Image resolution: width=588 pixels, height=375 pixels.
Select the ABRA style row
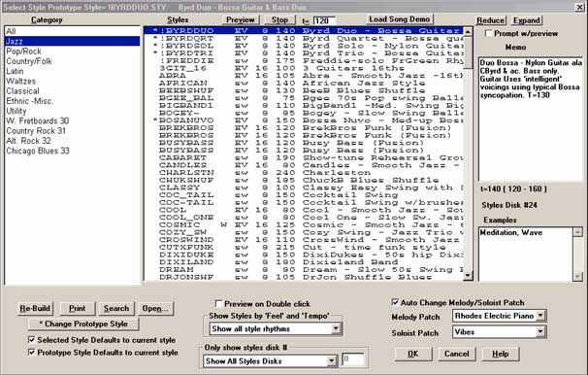coord(304,76)
